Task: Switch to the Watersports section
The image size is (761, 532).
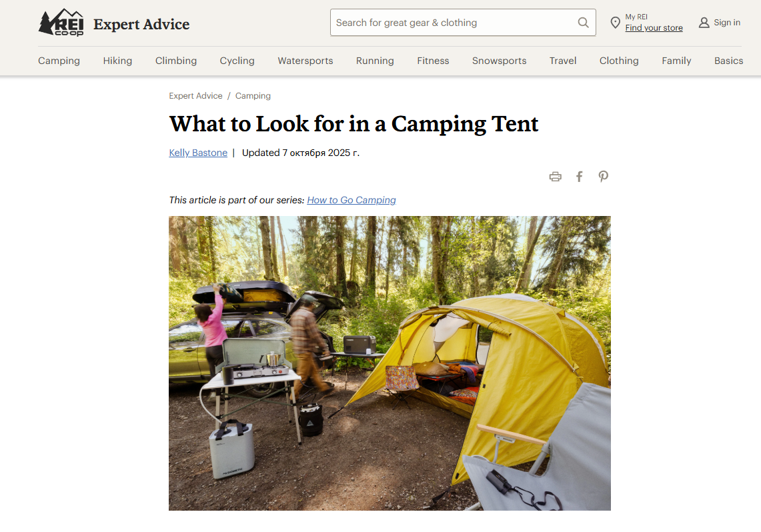Action: [x=305, y=61]
